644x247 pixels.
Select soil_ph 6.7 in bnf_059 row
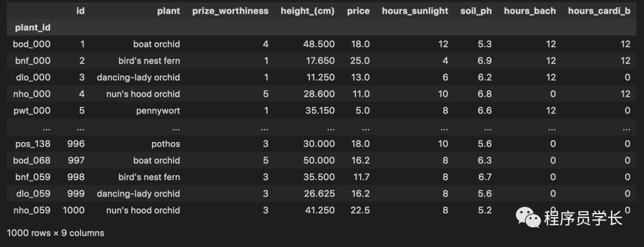485,177
